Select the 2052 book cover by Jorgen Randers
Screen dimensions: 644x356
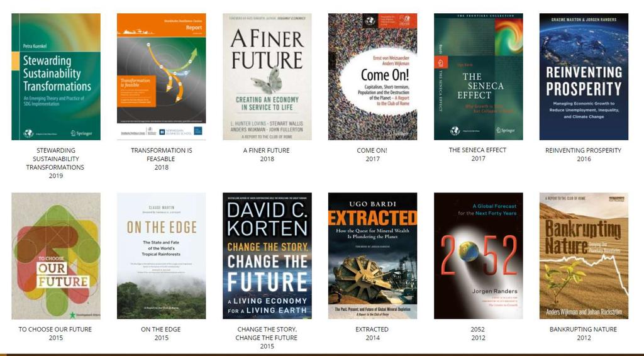point(479,256)
